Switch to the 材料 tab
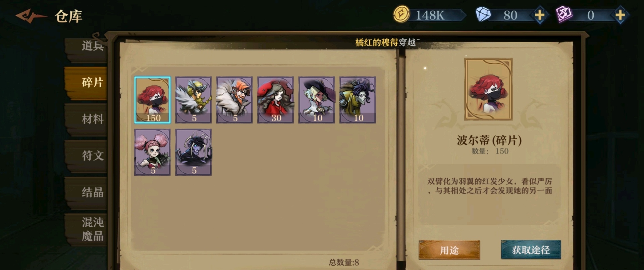Screen dimensions: 644x270 87,119
